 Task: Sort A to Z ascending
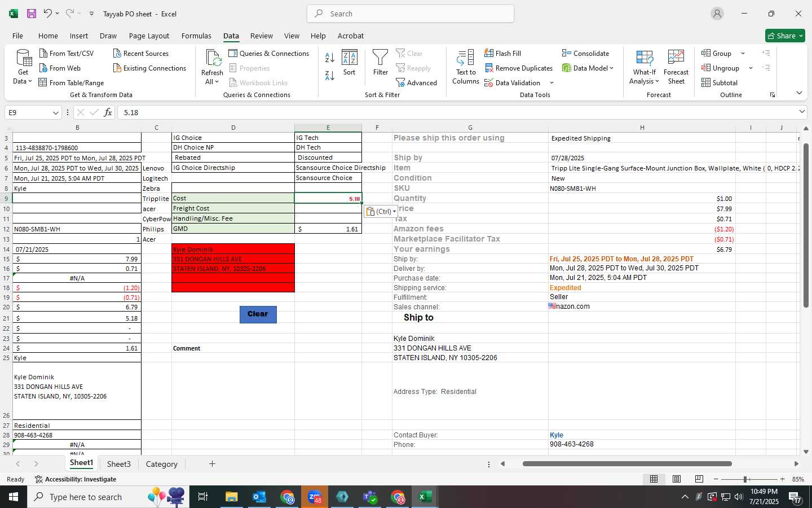[x=330, y=57]
